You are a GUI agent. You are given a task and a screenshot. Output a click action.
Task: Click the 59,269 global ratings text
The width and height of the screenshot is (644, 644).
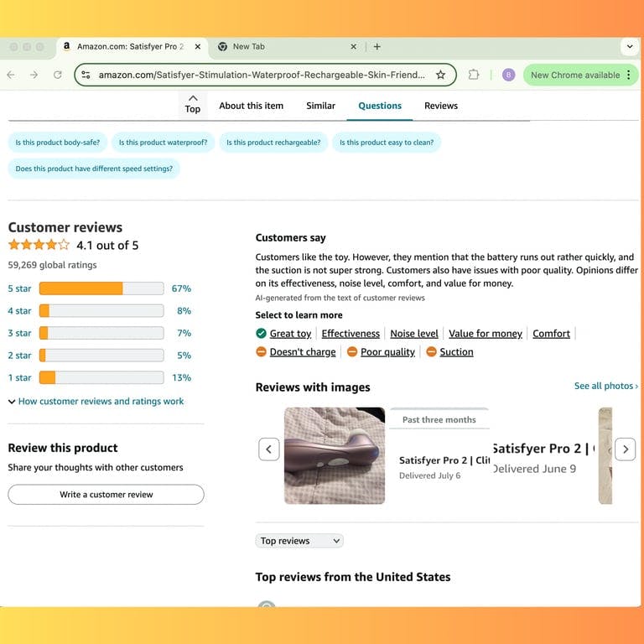click(x=52, y=265)
